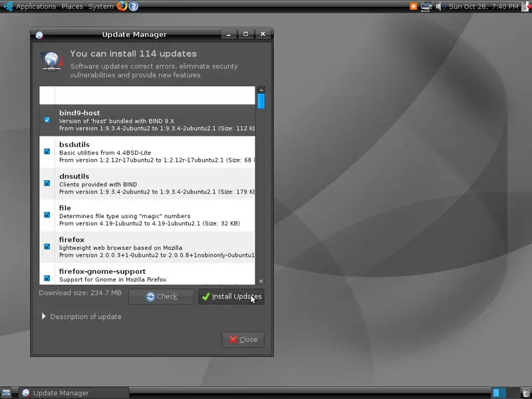Screen dimensions: 532x399
Task: Open the Applications menu
Action: pos(36,7)
